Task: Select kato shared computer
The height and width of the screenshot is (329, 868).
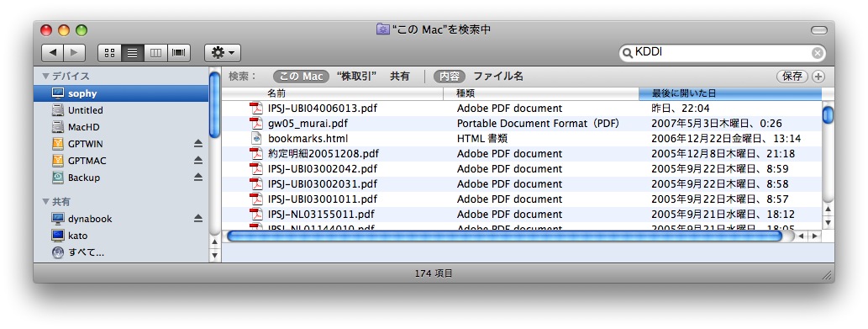Action: tap(121, 236)
